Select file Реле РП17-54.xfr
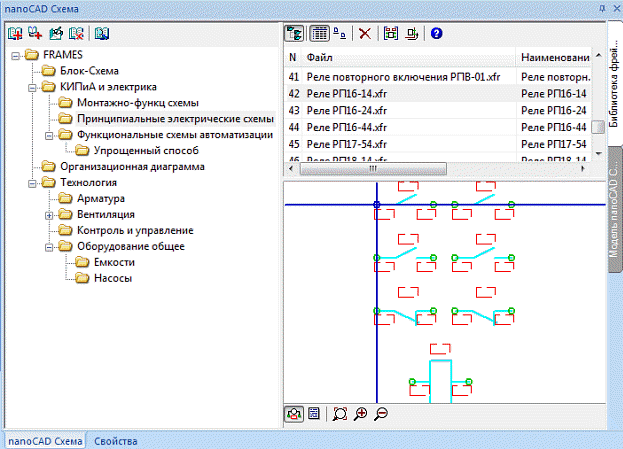This screenshot has width=623, height=449. (x=346, y=144)
